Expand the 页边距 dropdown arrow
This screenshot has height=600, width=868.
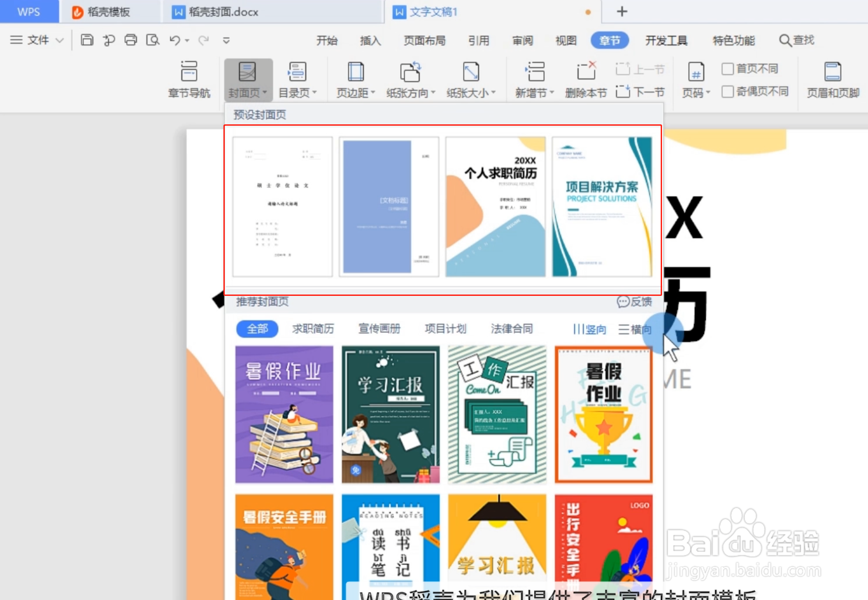pos(373,93)
